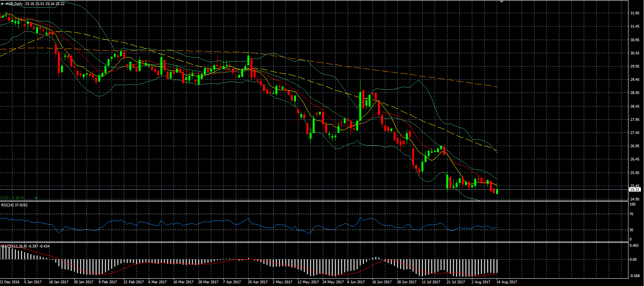Click the 27.95 price scale value
Viewport: 644px width, 286px height.
pos(635,120)
